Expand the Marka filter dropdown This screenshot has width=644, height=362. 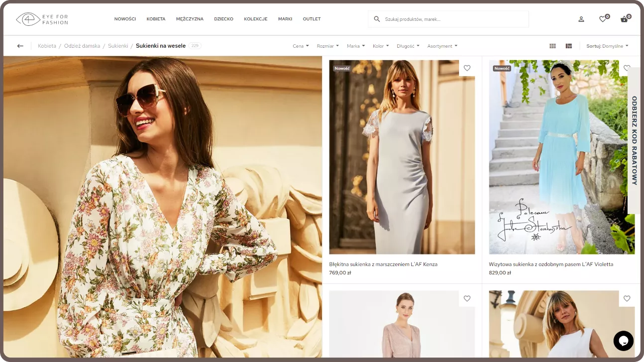coord(356,46)
